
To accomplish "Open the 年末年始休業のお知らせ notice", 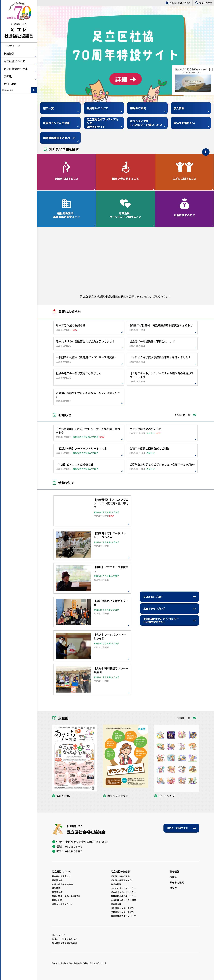I will coord(89,328).
